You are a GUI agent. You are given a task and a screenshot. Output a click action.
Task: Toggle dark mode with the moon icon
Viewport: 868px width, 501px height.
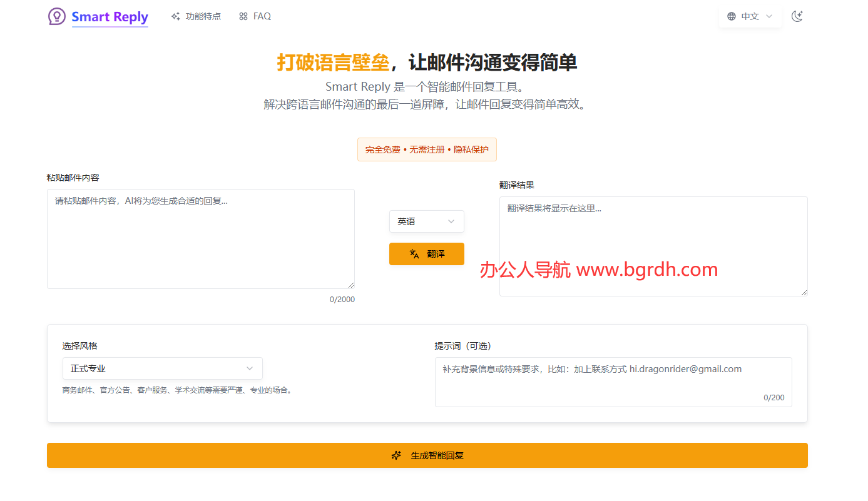[797, 17]
